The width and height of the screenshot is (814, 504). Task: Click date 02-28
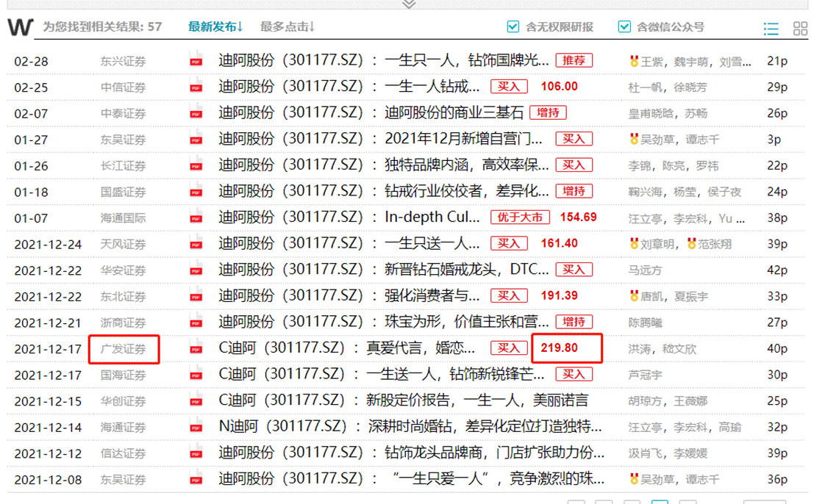coord(31,62)
